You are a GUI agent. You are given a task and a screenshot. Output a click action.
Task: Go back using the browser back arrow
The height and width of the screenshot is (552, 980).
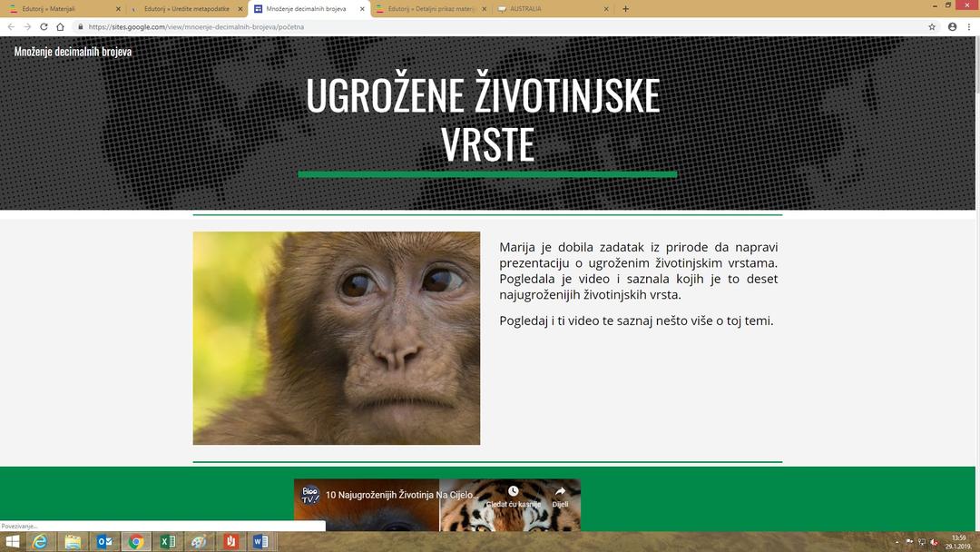pyautogui.click(x=11, y=27)
